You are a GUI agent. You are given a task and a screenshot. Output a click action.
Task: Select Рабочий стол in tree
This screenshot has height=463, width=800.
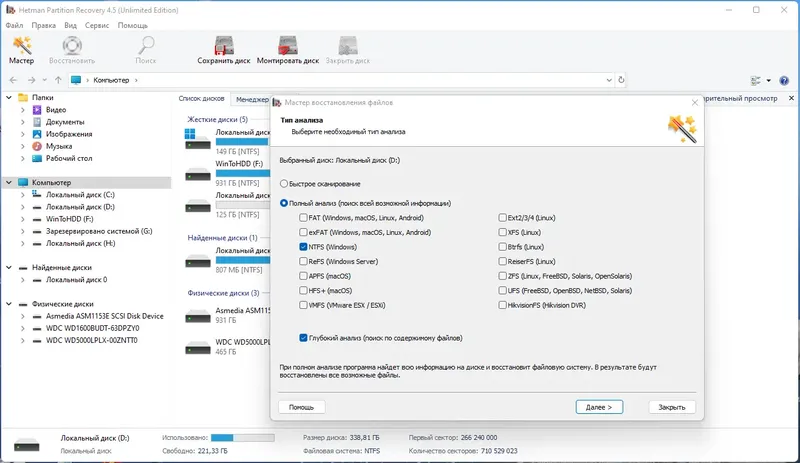pyautogui.click(x=69, y=159)
